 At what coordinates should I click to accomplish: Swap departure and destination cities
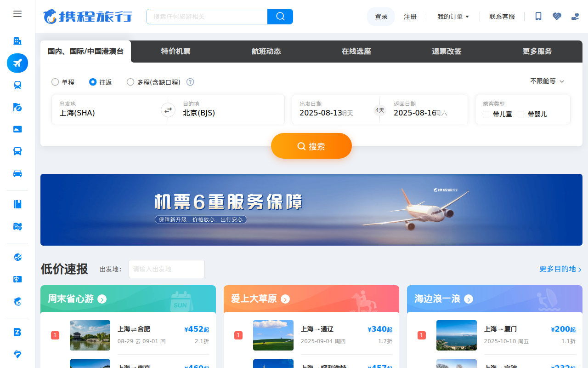coord(168,110)
